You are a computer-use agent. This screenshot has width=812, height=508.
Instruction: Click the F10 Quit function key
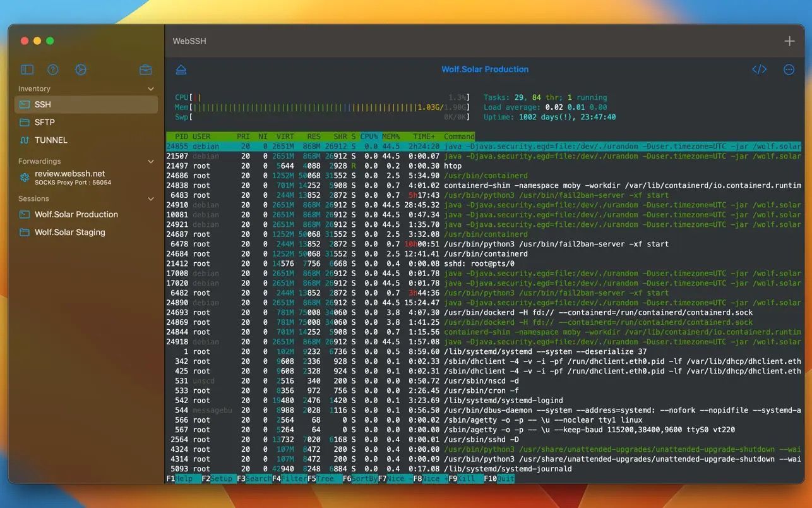(x=499, y=479)
